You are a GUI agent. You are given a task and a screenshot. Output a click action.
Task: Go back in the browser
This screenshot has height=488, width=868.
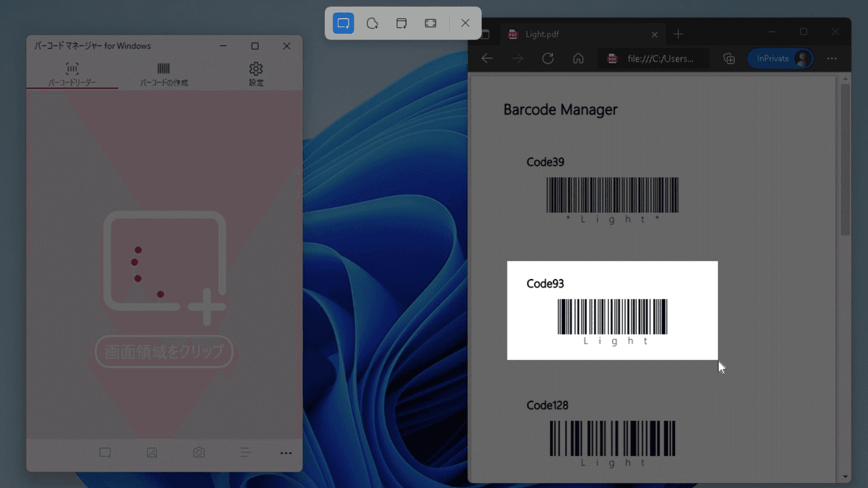point(487,58)
